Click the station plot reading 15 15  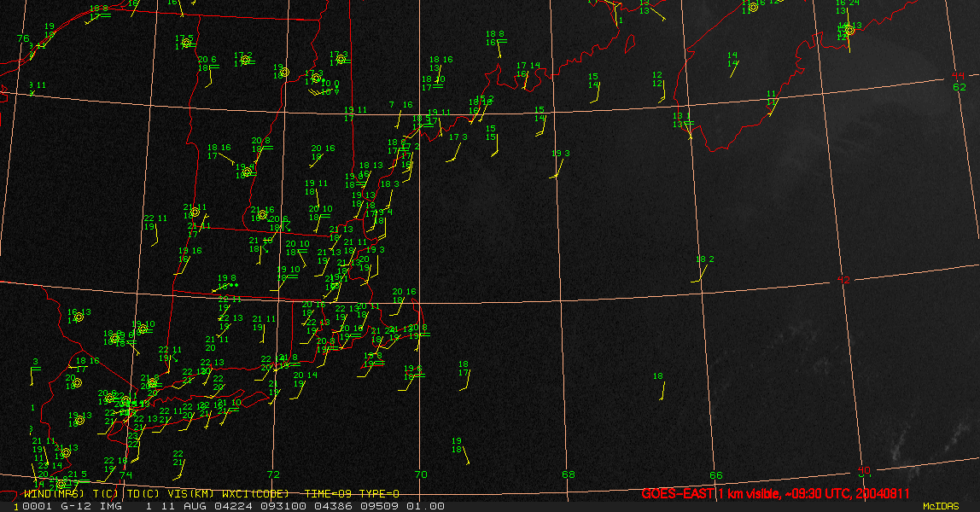[x=491, y=133]
